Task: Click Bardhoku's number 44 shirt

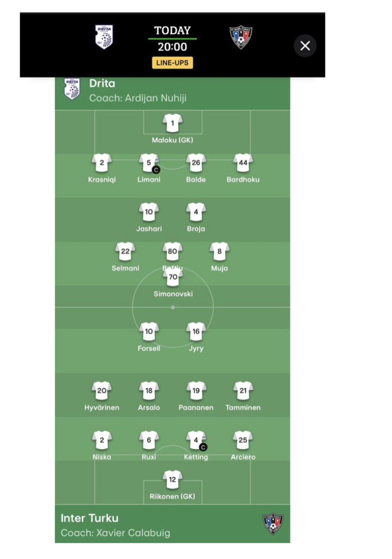Action: tap(243, 163)
